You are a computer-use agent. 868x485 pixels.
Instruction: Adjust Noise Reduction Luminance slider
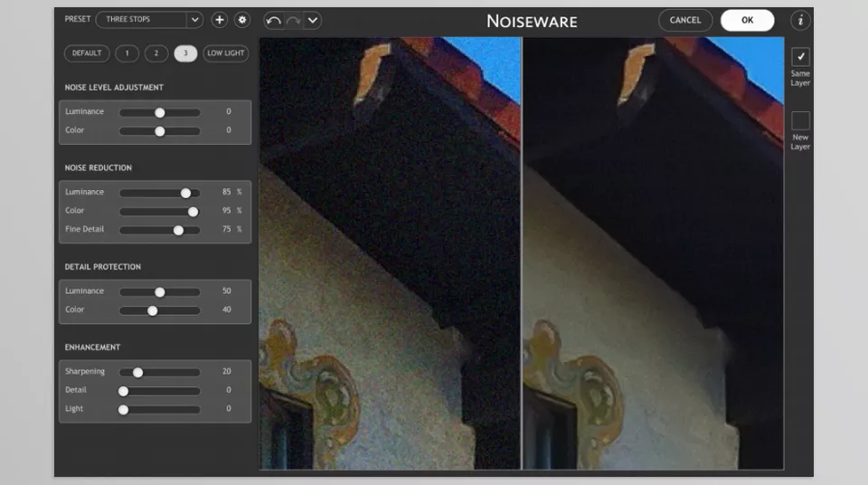(x=160, y=193)
